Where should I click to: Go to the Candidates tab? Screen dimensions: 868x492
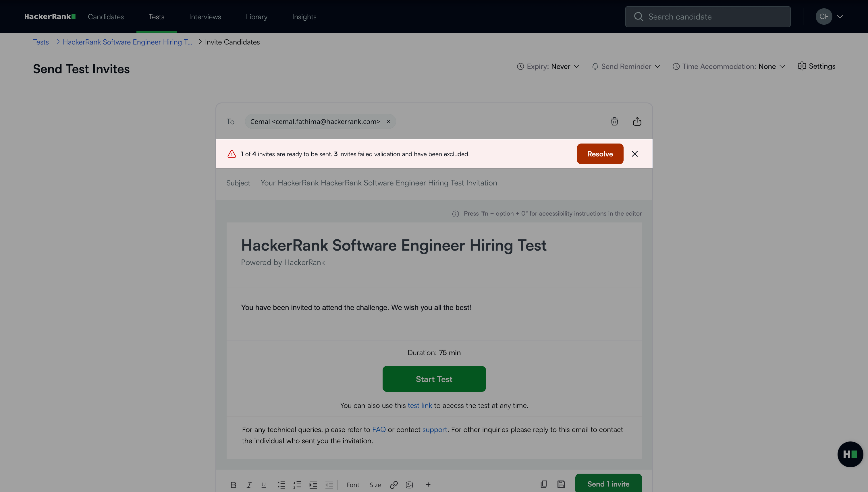[106, 17]
